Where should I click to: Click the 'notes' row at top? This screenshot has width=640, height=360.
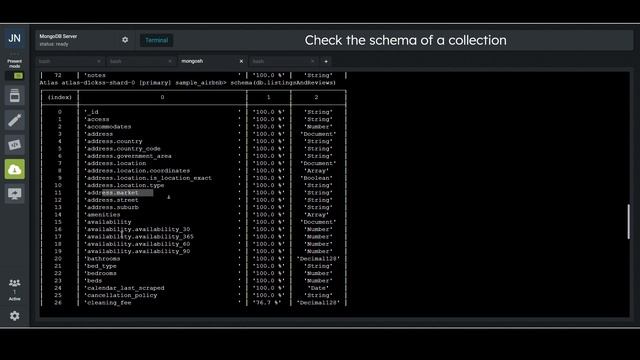pos(193,75)
